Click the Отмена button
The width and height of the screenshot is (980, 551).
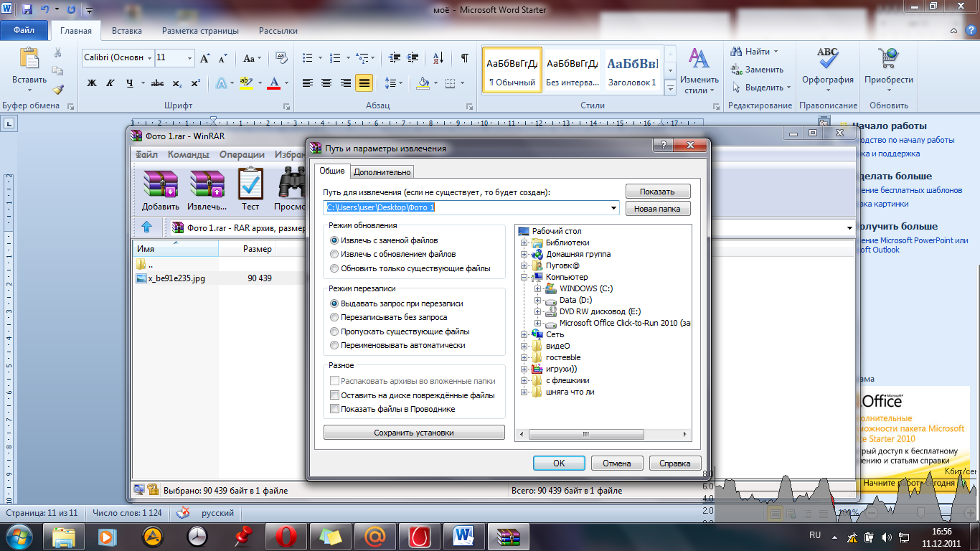(617, 463)
